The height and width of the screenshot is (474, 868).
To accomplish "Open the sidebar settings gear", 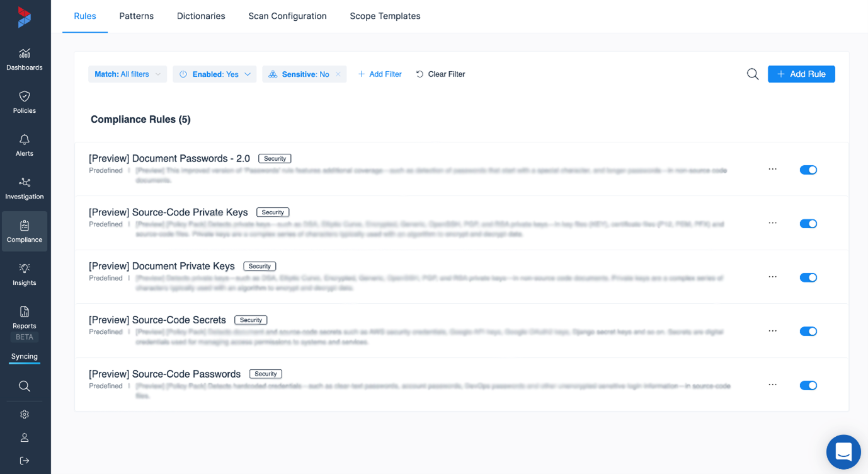I will pyautogui.click(x=24, y=414).
